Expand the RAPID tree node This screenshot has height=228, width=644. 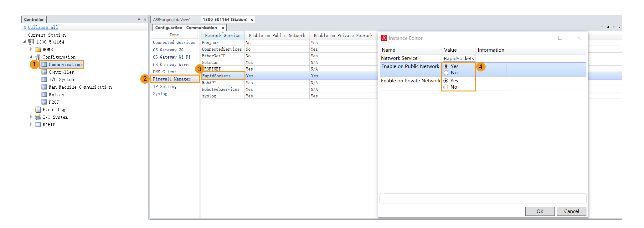coord(31,125)
